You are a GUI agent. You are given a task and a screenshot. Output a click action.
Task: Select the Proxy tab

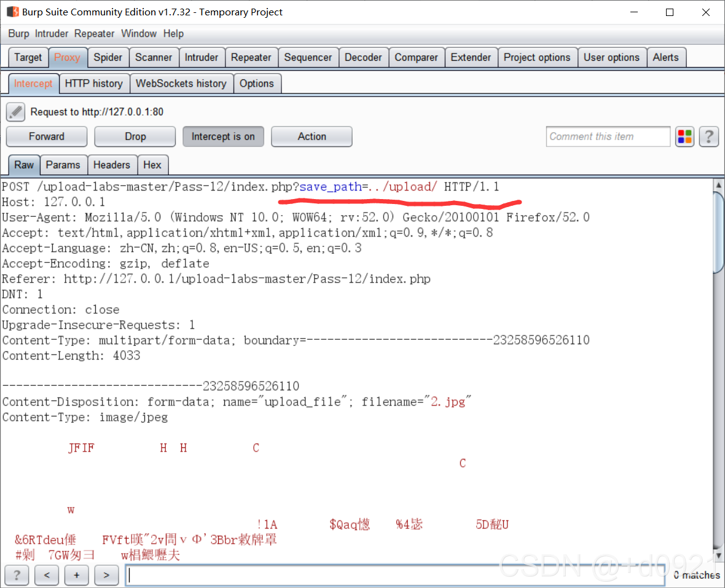coord(68,57)
